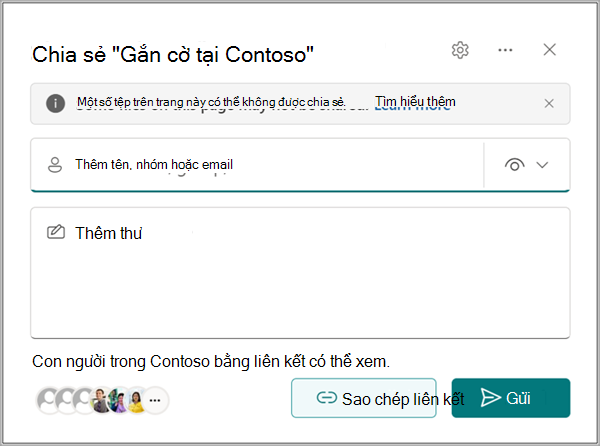Click 'Con người trong Contoso' link settings text

[211, 361]
